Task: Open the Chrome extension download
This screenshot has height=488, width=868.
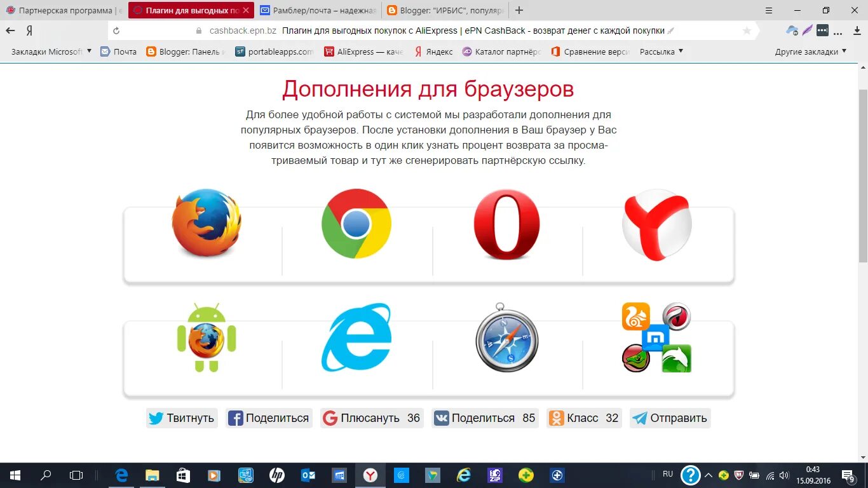Action: click(356, 224)
